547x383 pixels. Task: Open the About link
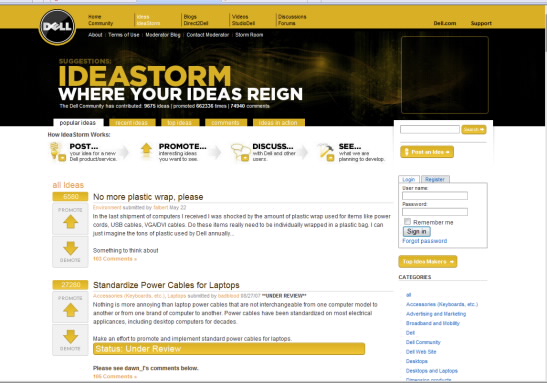(x=95, y=35)
